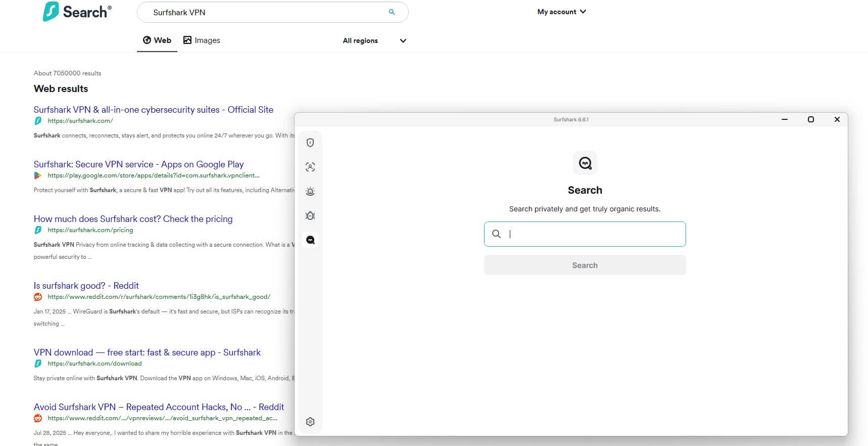Select the Search icon in Surfshark sidebar
The image size is (868, 446).
(x=310, y=240)
